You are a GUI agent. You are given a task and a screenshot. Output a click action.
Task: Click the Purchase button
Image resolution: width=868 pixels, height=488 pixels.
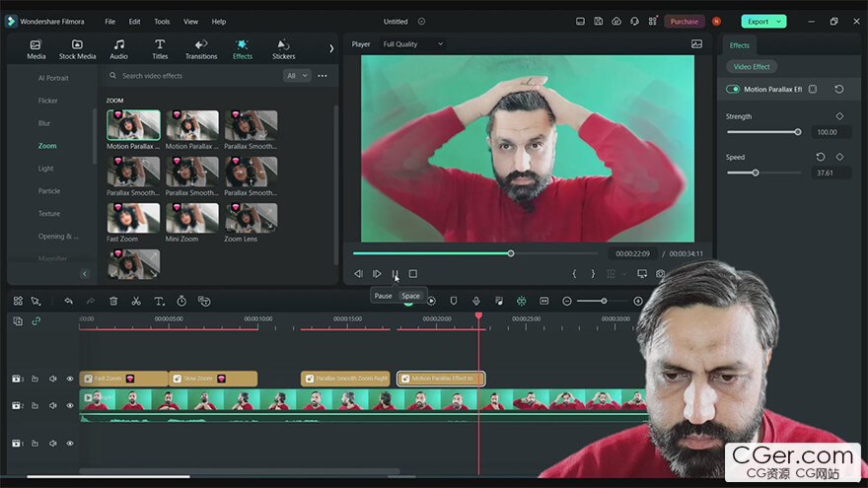pos(684,21)
